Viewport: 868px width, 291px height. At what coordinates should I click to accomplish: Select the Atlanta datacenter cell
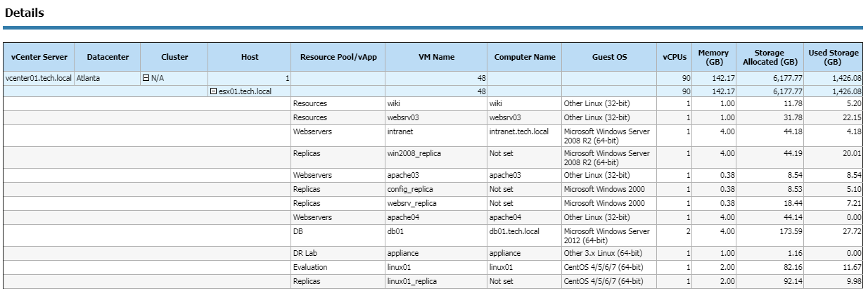point(107,78)
